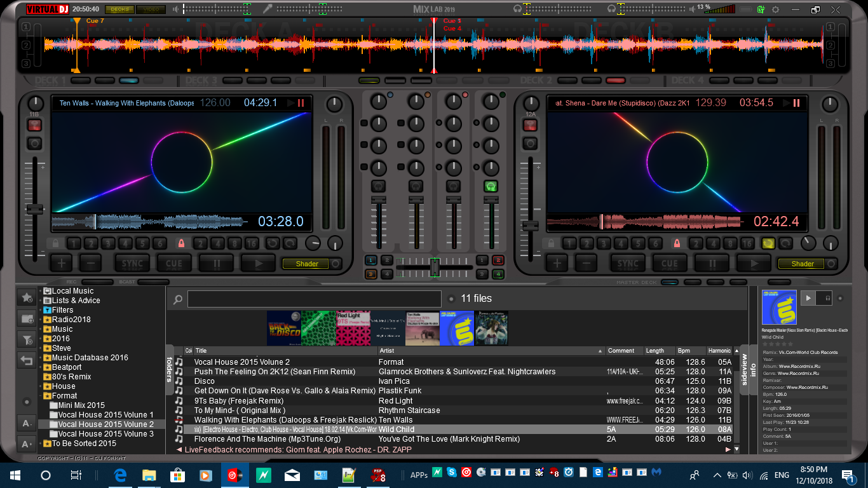
Task: Click the Red Light album cover thumbnail
Action: click(353, 328)
